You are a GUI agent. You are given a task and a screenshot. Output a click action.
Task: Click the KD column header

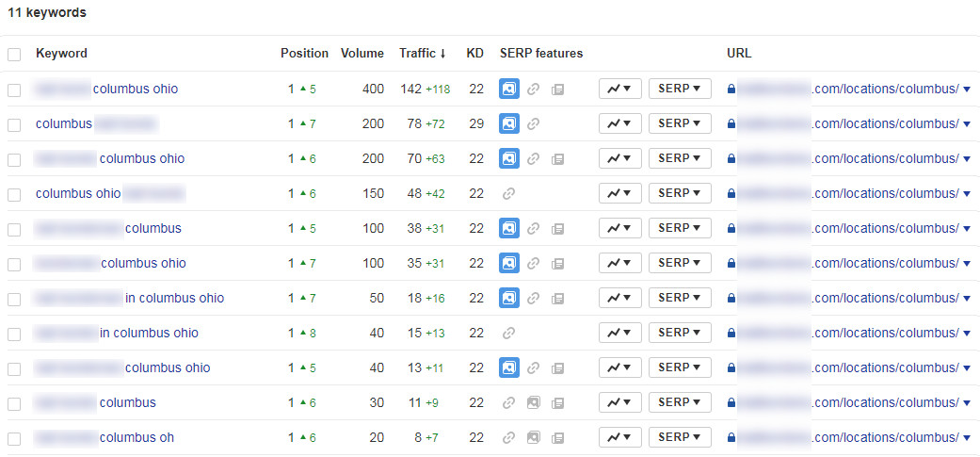coord(474,54)
